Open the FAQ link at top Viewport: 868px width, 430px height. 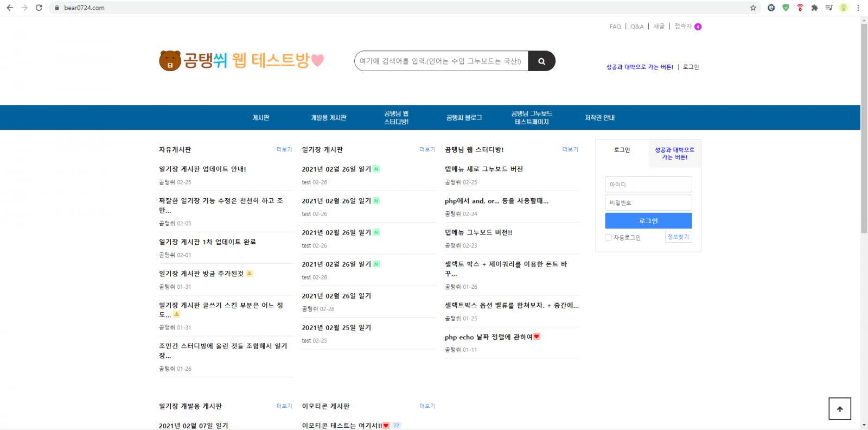615,27
